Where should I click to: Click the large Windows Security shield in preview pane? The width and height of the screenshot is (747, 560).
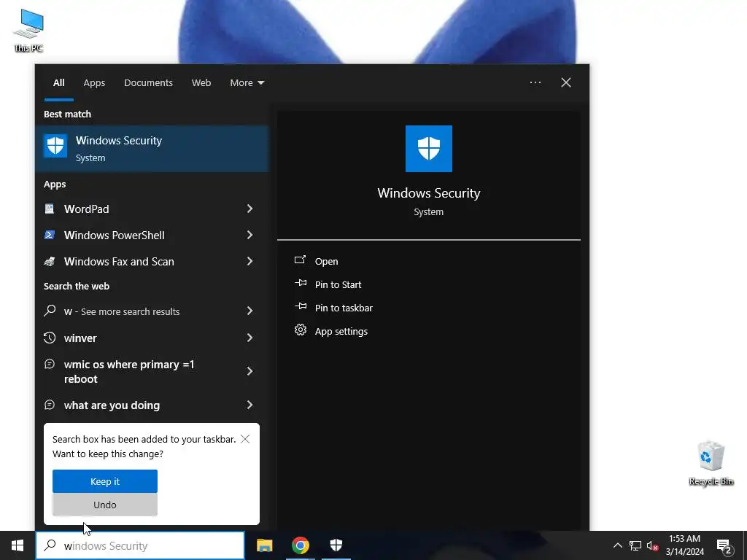(429, 149)
